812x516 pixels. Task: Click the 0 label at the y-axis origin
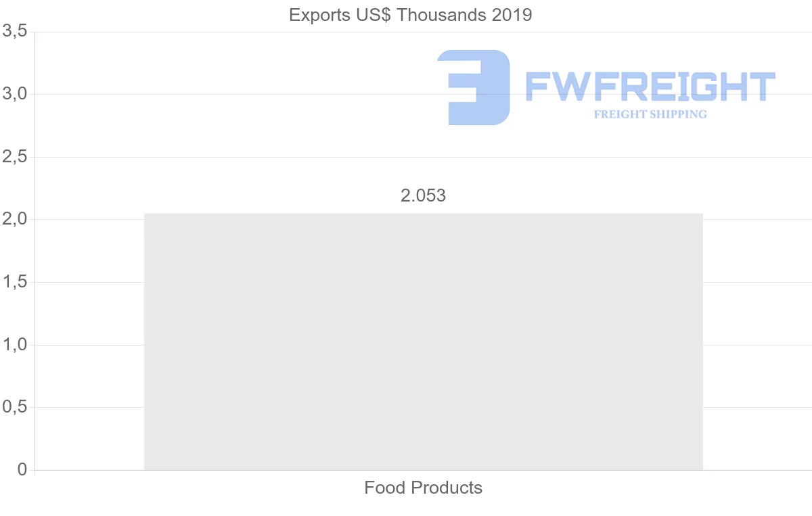coord(22,470)
